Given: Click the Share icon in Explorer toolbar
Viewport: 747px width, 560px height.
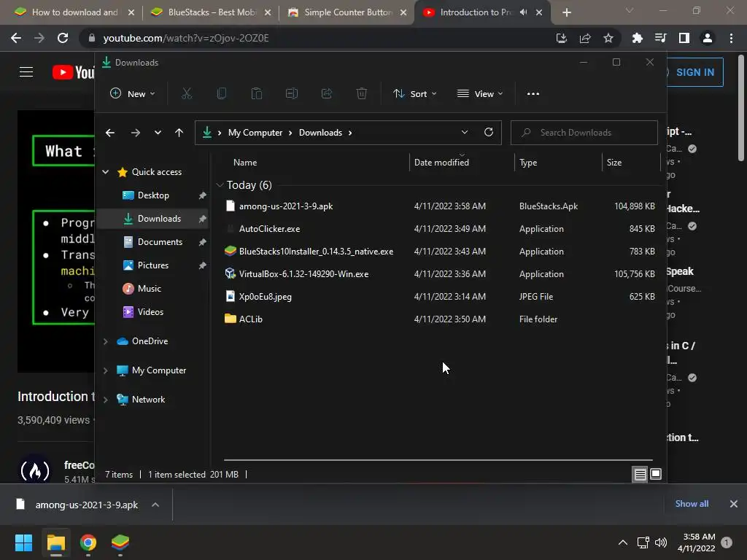Looking at the screenshot, I should click(x=327, y=94).
